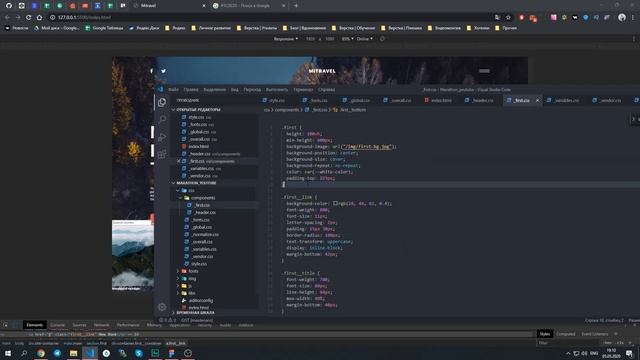Open the Windows notification center
The height and width of the screenshot is (360, 640).
click(x=629, y=353)
